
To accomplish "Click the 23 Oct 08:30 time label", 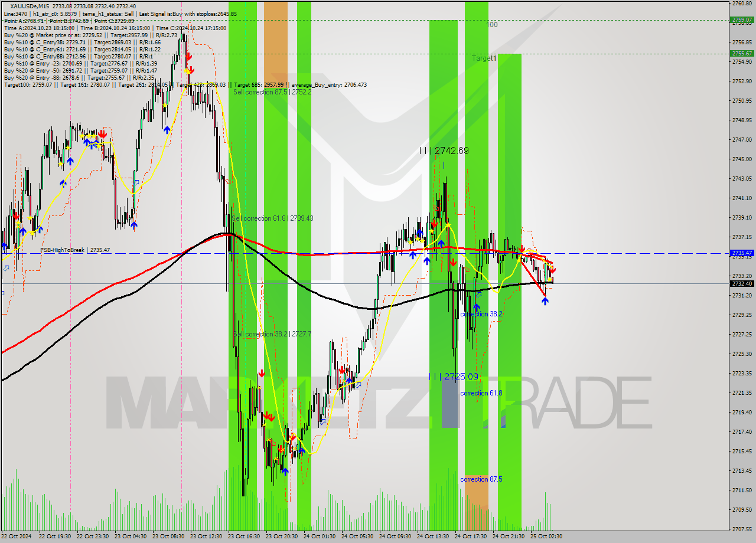I will (x=169, y=537).
